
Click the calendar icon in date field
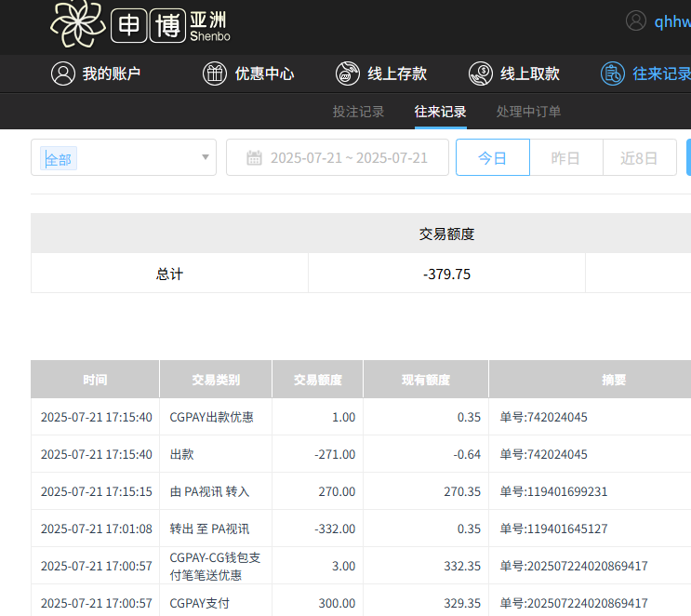click(x=254, y=158)
